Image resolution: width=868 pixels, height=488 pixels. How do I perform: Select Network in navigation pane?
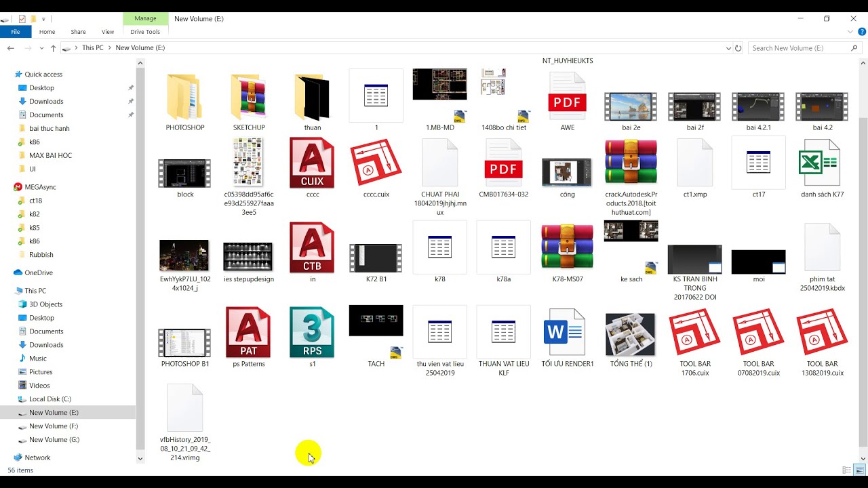click(x=37, y=457)
